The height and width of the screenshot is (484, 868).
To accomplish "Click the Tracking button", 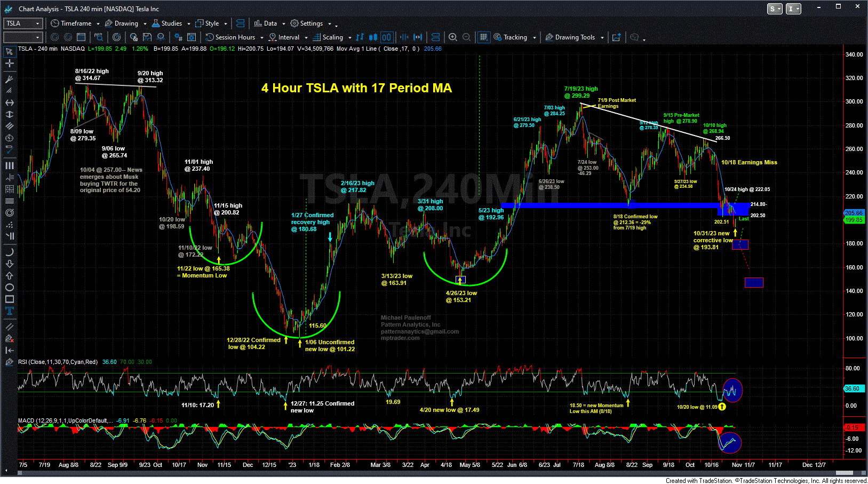I will tap(511, 37).
